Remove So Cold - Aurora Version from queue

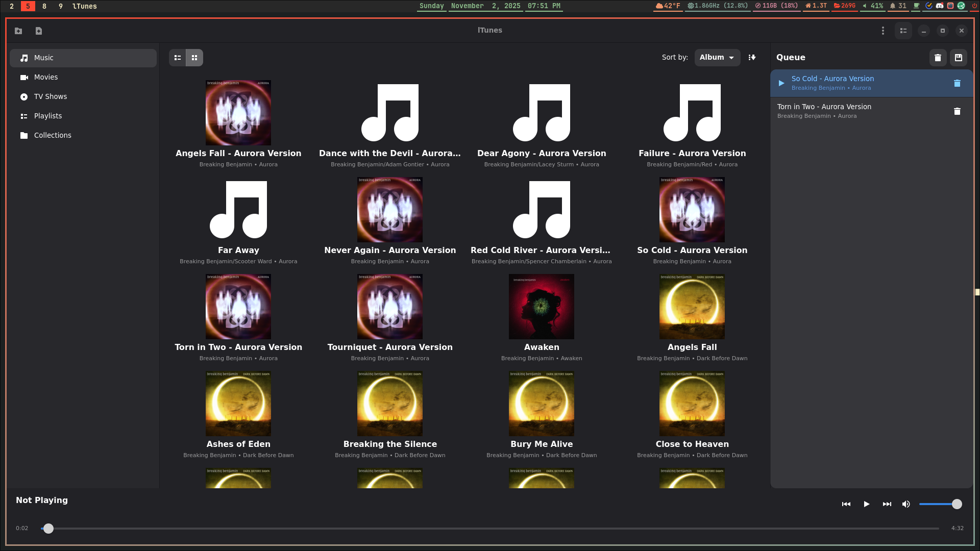(x=957, y=83)
